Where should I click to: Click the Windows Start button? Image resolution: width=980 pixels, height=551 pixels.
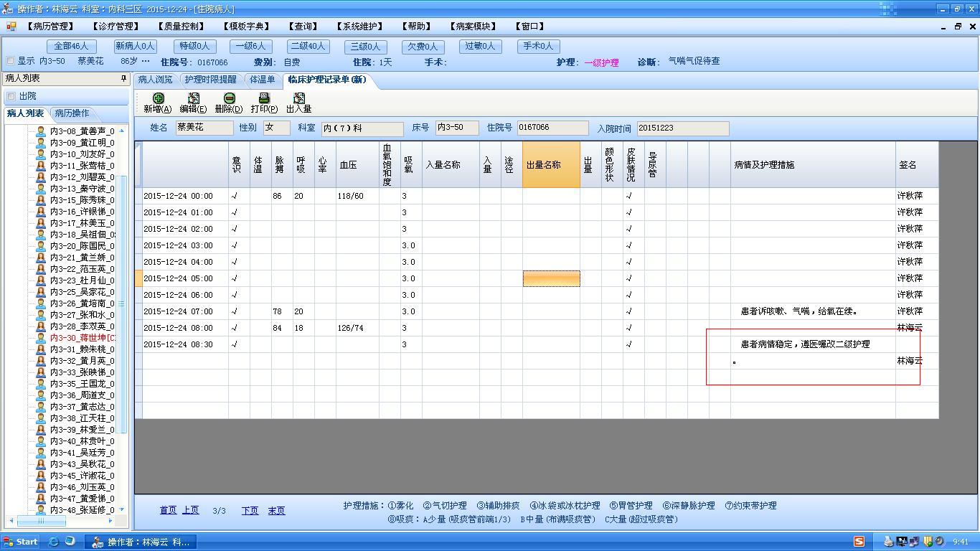21,542
